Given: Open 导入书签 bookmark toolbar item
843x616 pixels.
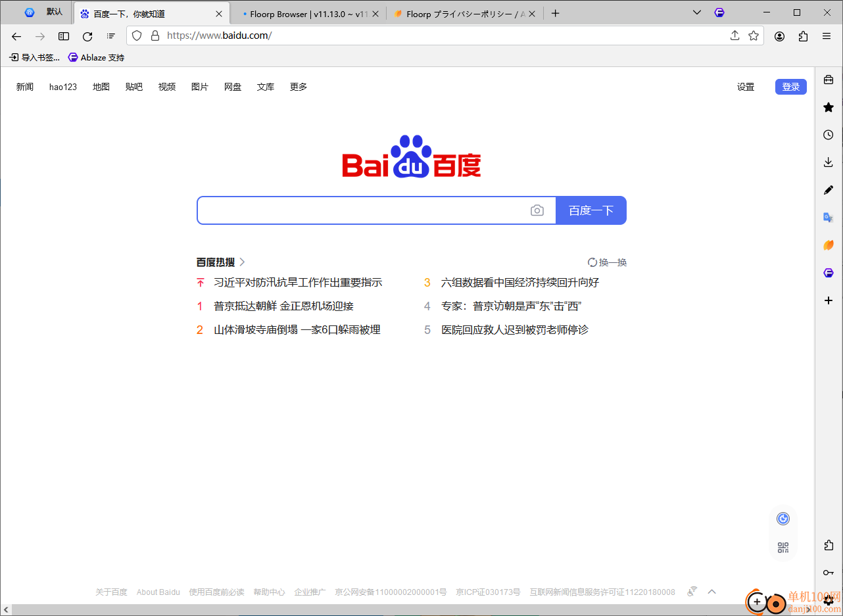Looking at the screenshot, I should coord(34,58).
